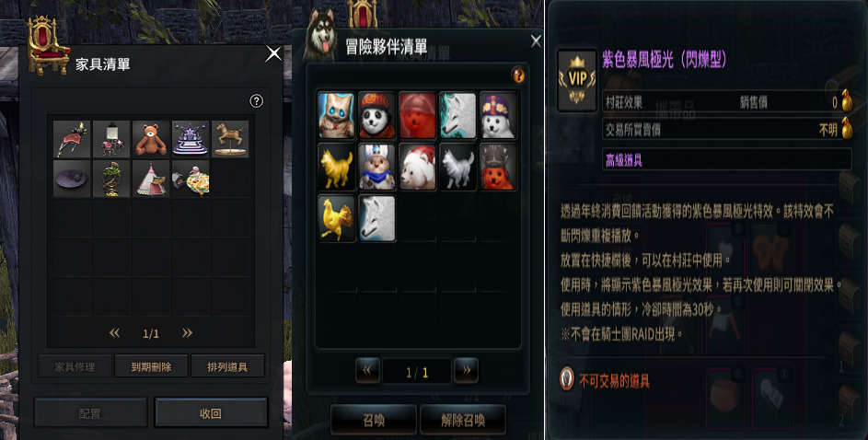
Task: Click 召喚 to summon companion
Action: point(374,420)
